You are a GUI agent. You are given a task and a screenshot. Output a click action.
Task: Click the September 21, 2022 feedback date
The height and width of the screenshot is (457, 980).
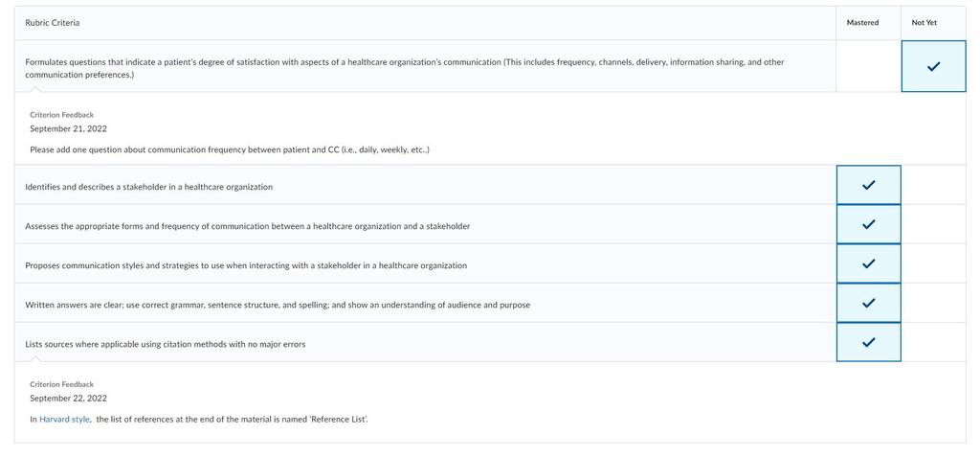pos(68,129)
